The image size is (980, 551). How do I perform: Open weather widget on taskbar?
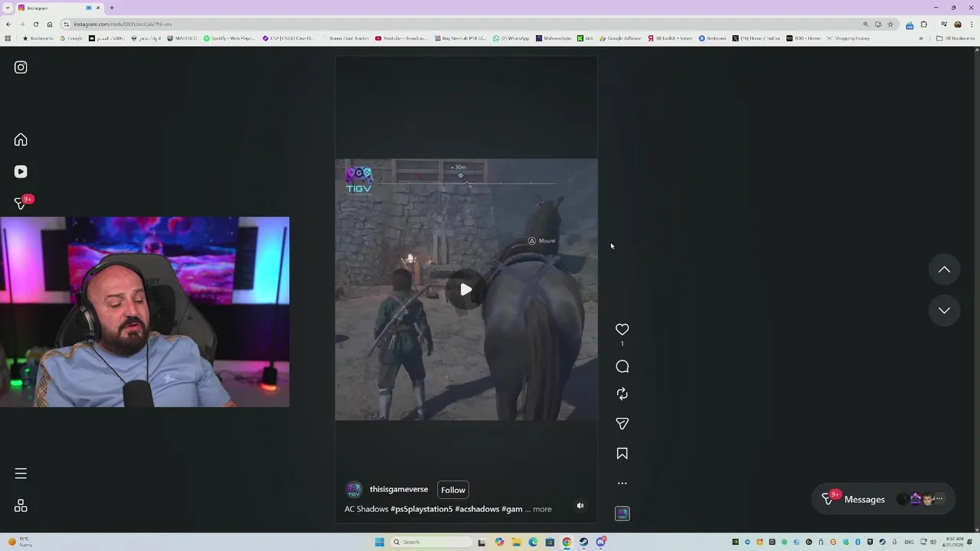coord(21,542)
